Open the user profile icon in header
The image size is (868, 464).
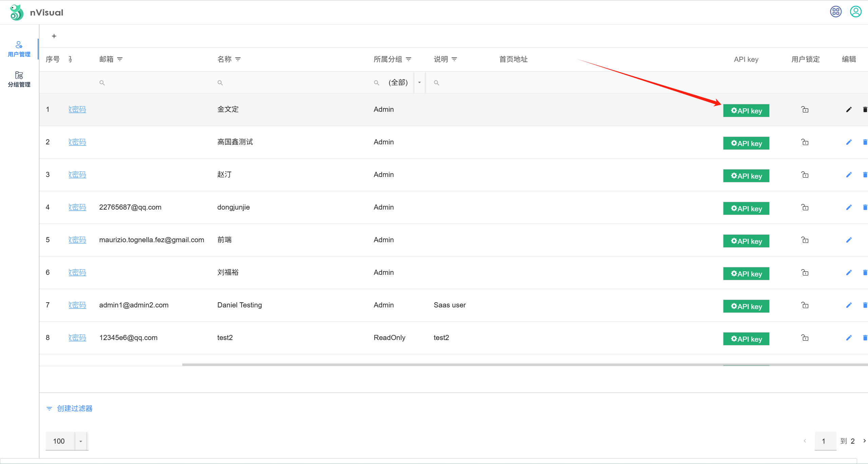point(855,12)
